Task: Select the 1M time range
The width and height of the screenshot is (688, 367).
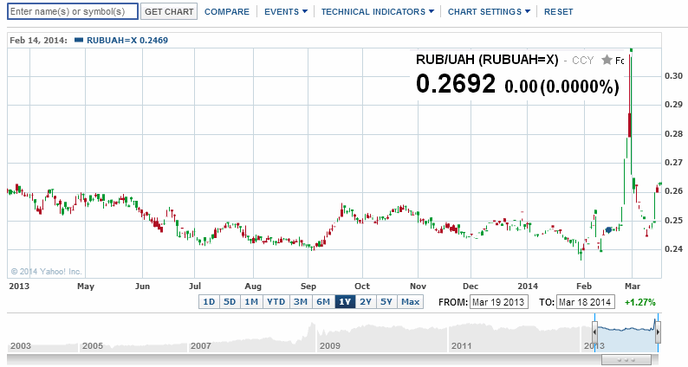Action: [x=251, y=302]
